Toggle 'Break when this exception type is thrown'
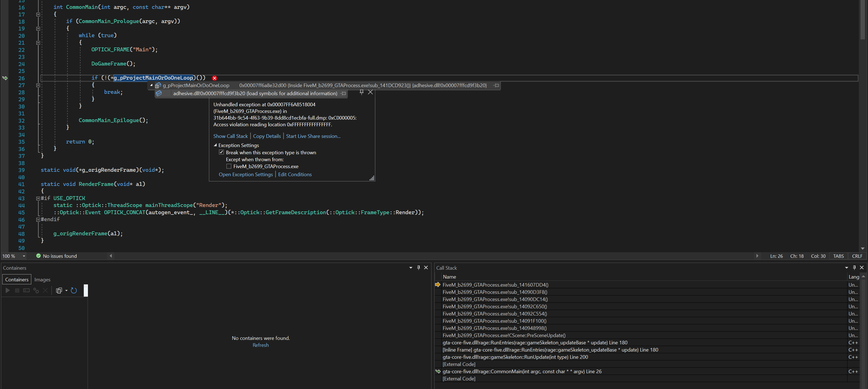This screenshot has width=868, height=389. (x=221, y=152)
